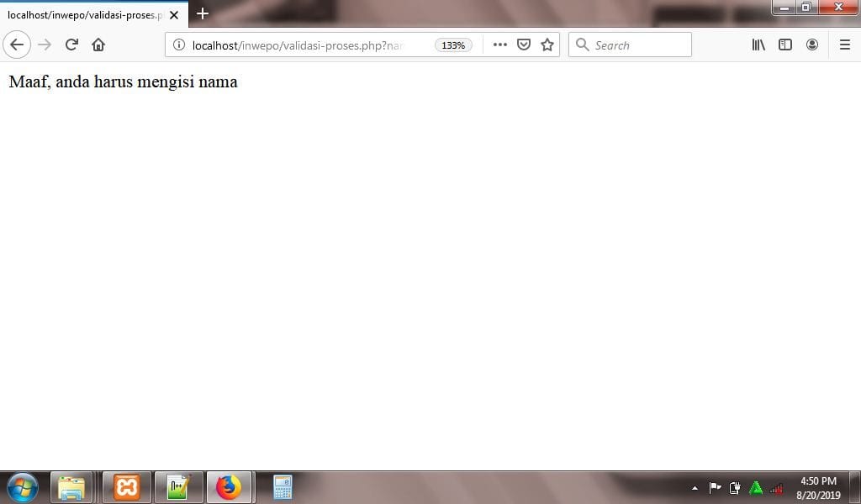The image size is (861, 504).
Task: Open XAMPP from the taskbar
Action: pos(127,487)
